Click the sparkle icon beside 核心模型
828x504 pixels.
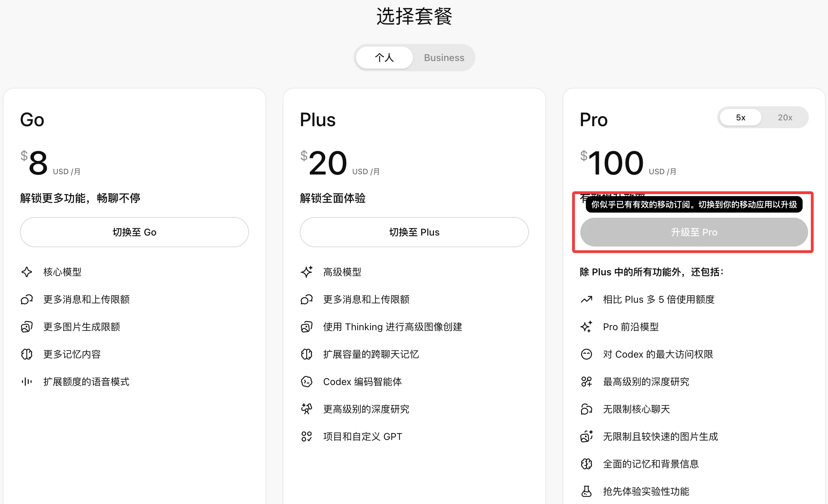tap(27, 272)
